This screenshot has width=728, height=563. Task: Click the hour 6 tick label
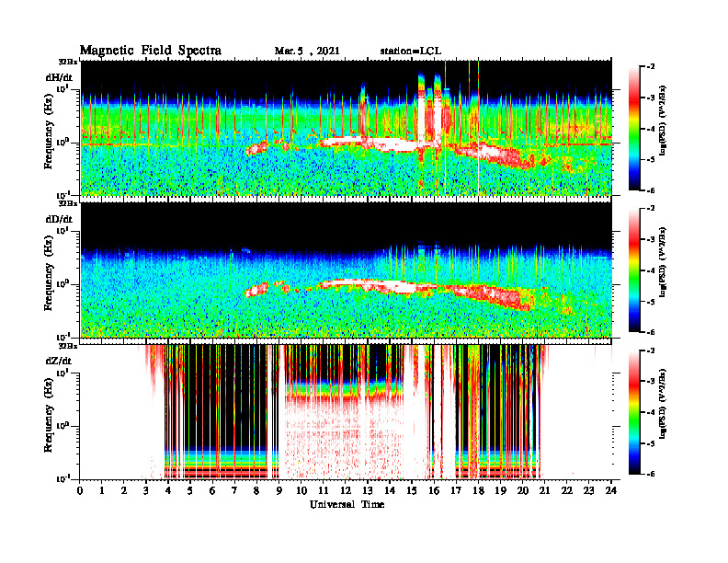click(x=212, y=490)
